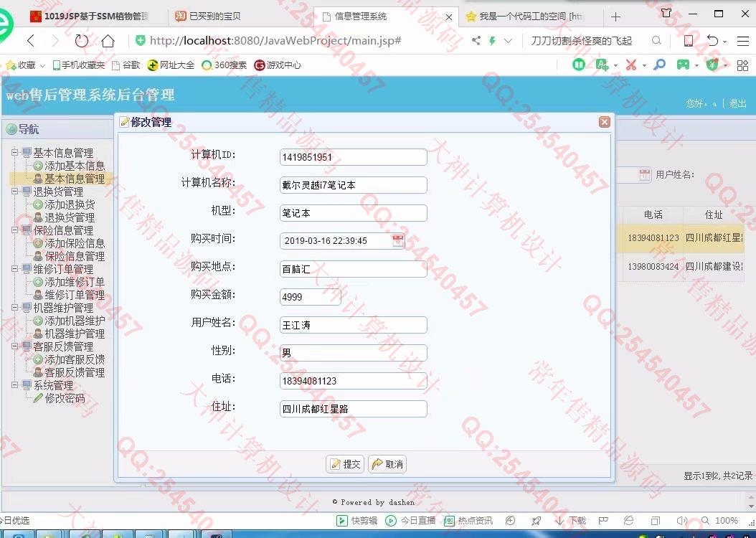The height and width of the screenshot is (538, 756).
Task: Click the 取消 cancel button
Action: point(387,464)
